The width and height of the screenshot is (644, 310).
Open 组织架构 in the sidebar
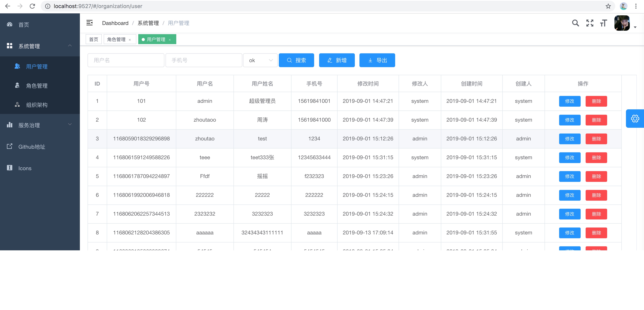[37, 105]
